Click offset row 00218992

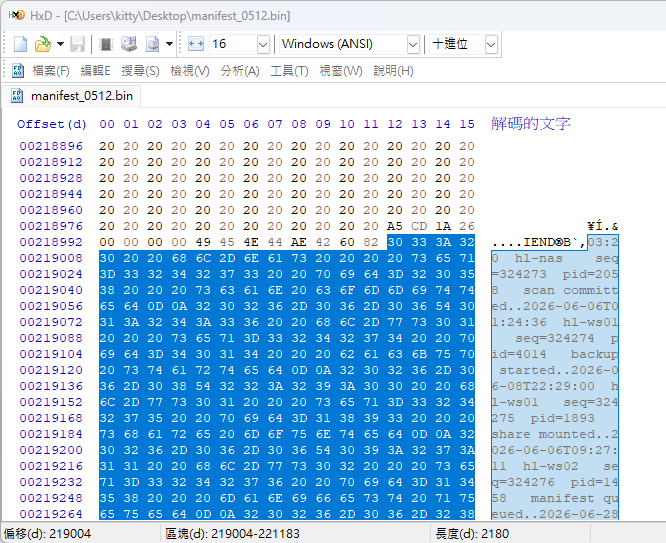tap(51, 242)
